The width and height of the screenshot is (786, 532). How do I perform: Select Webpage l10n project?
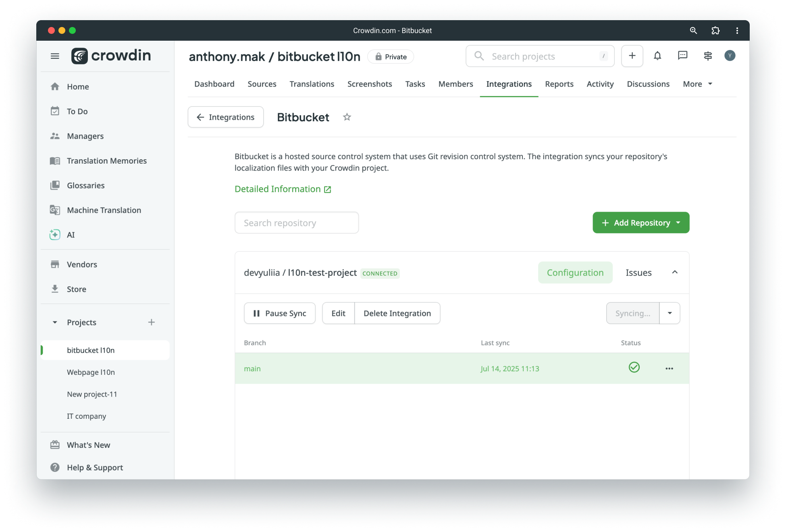click(91, 372)
